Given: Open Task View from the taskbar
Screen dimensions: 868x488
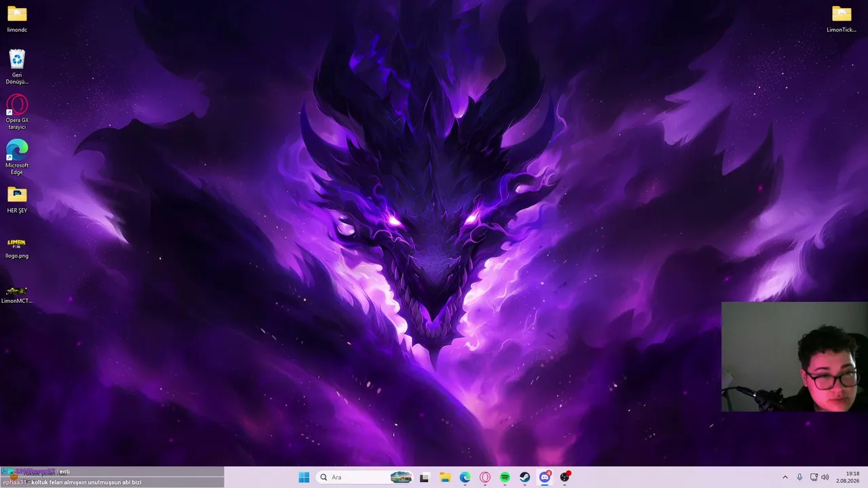Looking at the screenshot, I should click(x=425, y=477).
